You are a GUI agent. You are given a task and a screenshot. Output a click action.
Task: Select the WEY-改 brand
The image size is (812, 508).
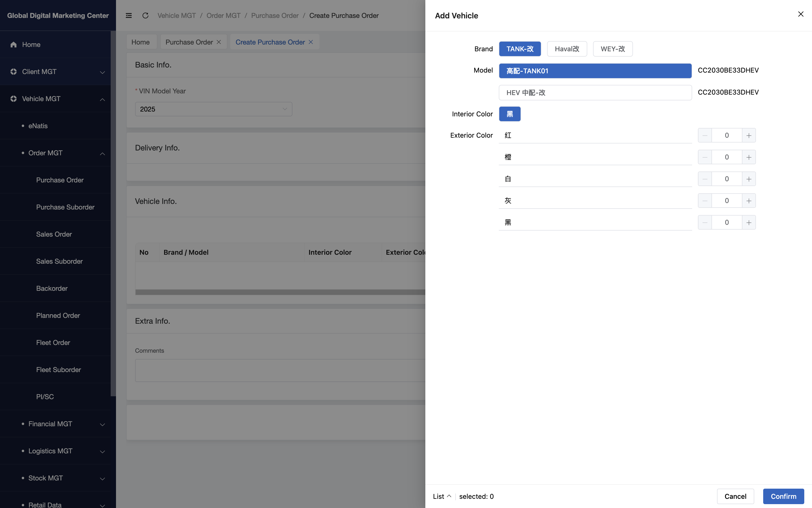(x=613, y=49)
